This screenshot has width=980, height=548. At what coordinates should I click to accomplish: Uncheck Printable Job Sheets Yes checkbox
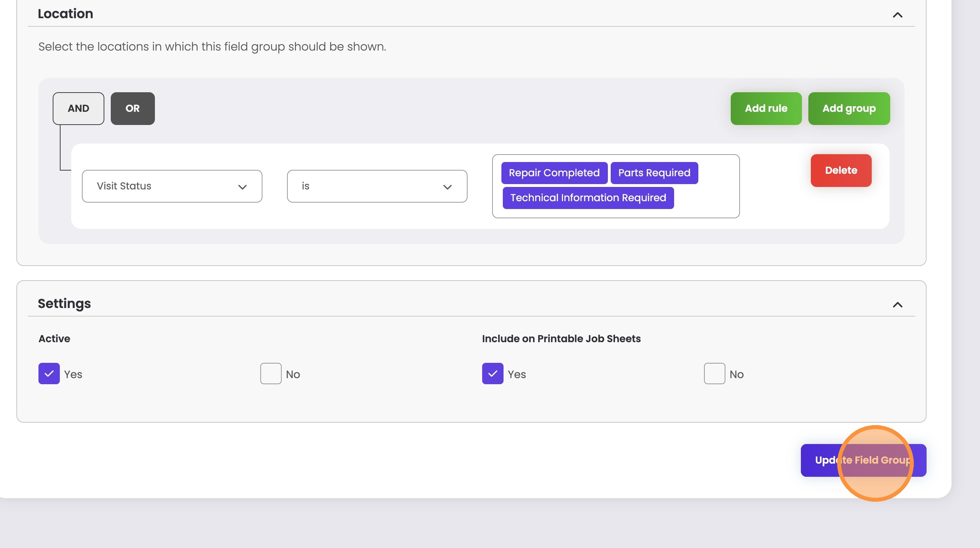pos(492,374)
